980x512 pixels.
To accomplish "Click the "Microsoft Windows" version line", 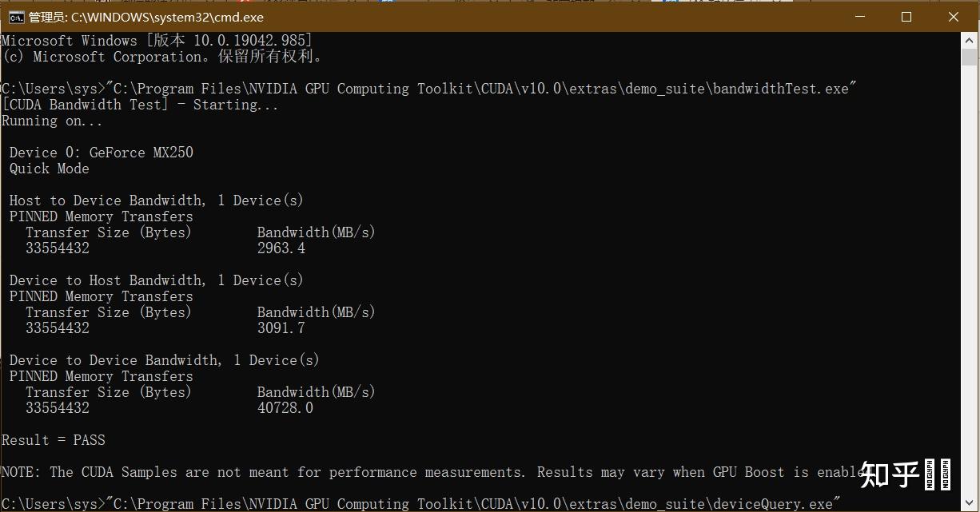I will tap(157, 41).
